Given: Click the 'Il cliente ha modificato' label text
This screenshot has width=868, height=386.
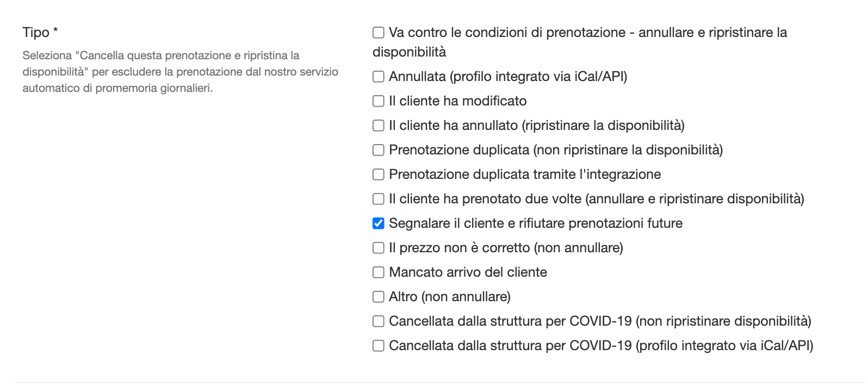Looking at the screenshot, I should (458, 101).
